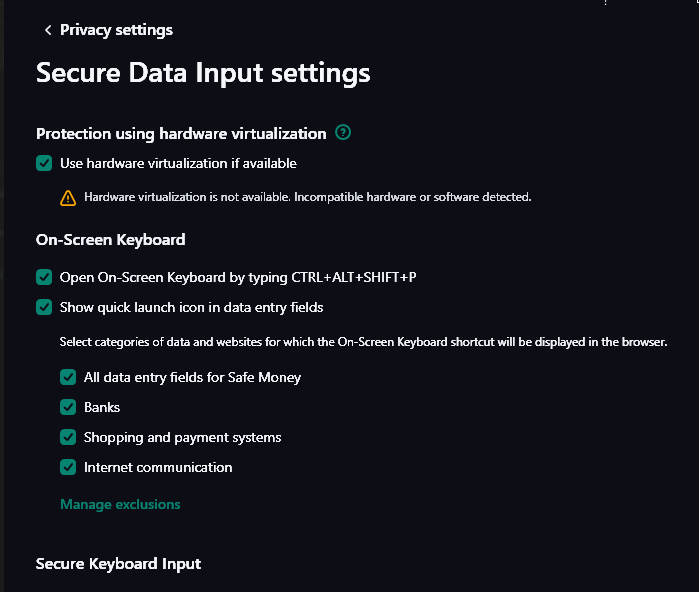
Task: Toggle the Internet communication checkbox
Action: coord(68,467)
